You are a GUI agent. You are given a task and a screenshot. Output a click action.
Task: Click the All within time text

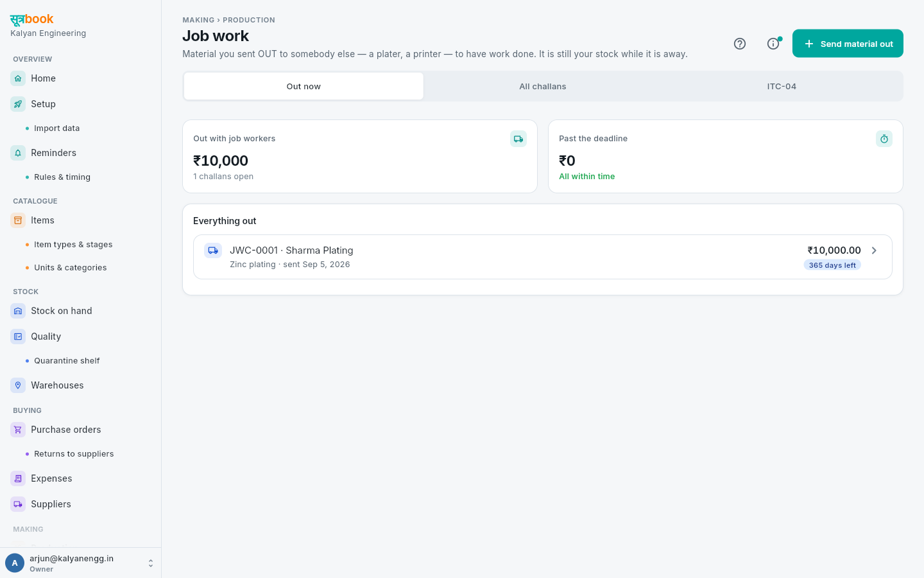click(586, 177)
